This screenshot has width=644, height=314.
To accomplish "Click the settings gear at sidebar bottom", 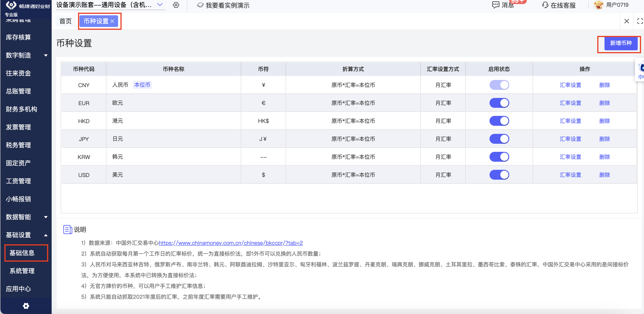I will point(26,306).
